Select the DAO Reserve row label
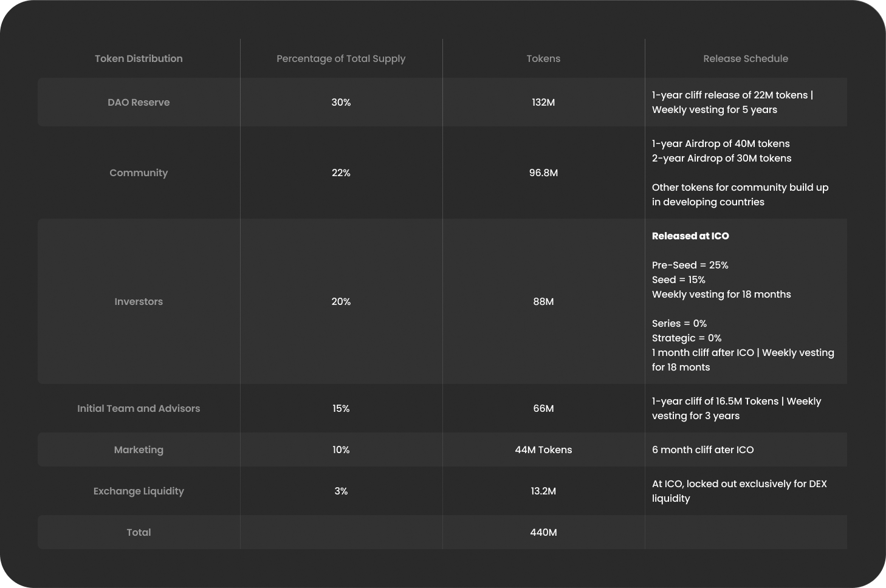 (139, 102)
